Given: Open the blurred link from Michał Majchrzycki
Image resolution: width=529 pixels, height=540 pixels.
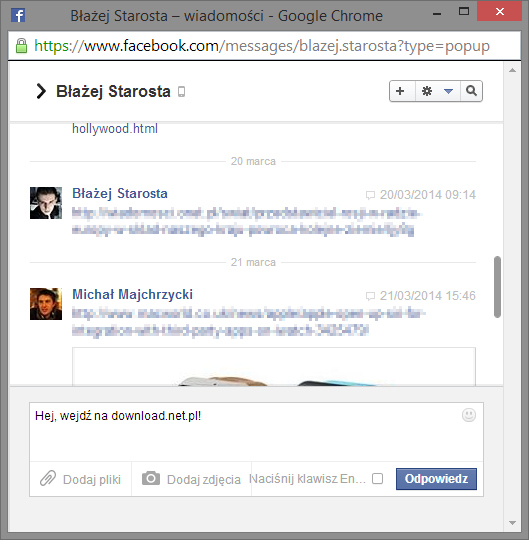Looking at the screenshot, I should click(249, 322).
